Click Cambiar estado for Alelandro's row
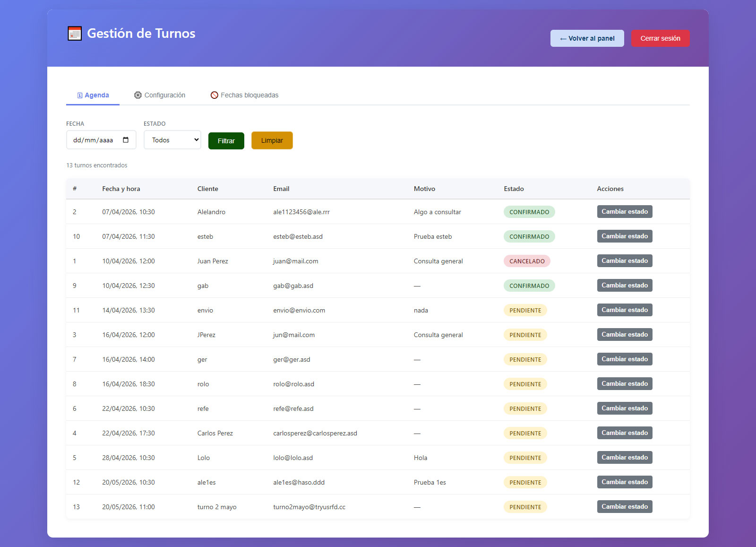Viewport: 756px width, 547px height. [x=625, y=212]
